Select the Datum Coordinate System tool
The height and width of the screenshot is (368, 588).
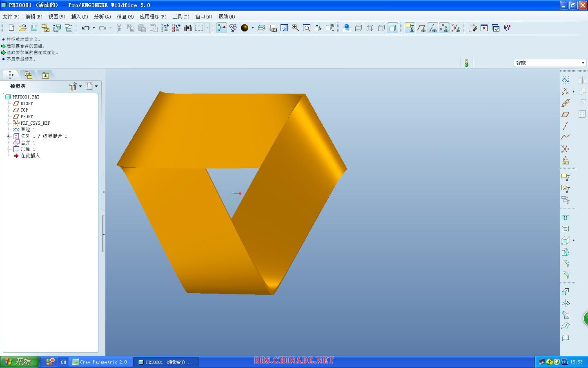tap(565, 149)
